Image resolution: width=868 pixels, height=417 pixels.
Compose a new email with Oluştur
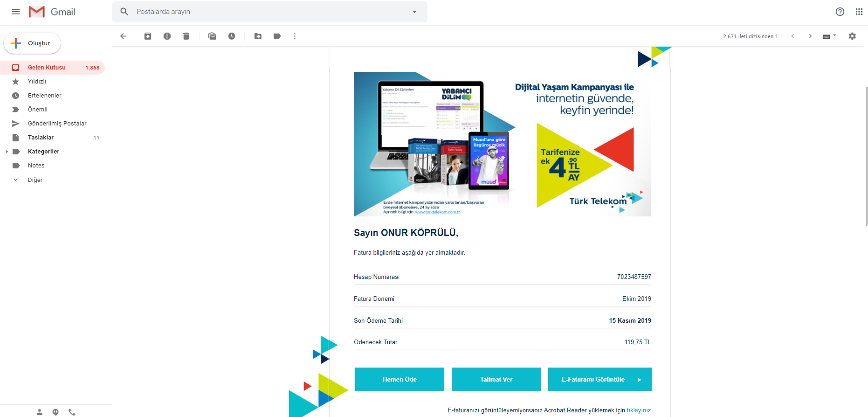click(32, 43)
